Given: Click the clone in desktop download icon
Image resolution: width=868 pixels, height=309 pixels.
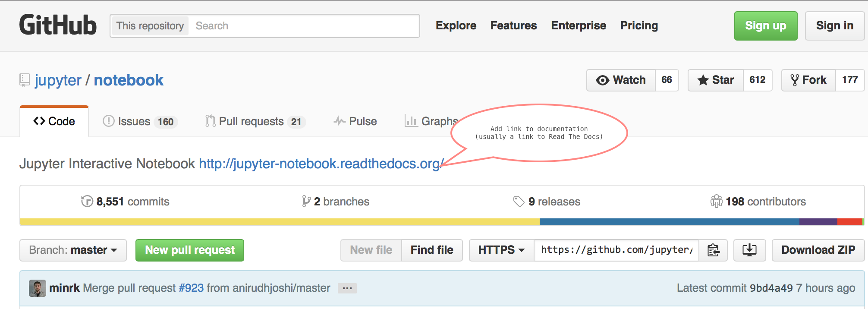Looking at the screenshot, I should [749, 250].
